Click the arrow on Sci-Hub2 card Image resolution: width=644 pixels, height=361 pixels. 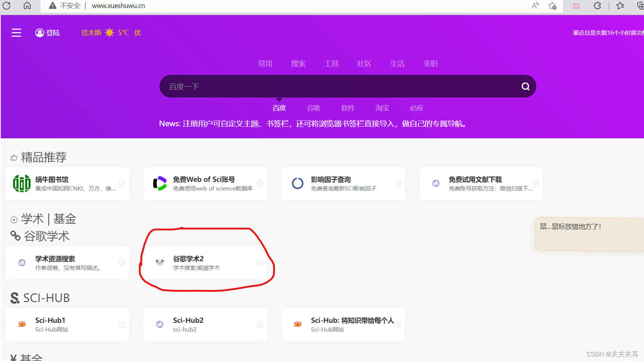tap(260, 324)
